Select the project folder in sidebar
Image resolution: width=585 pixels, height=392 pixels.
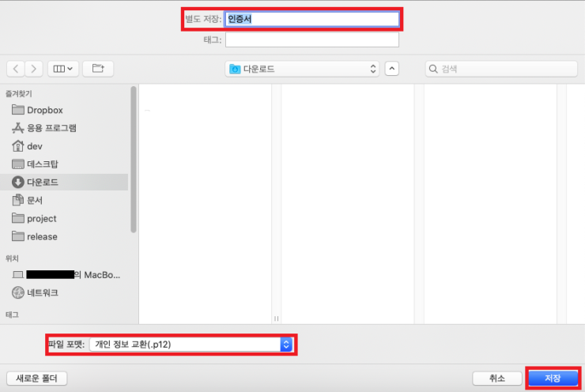click(41, 219)
